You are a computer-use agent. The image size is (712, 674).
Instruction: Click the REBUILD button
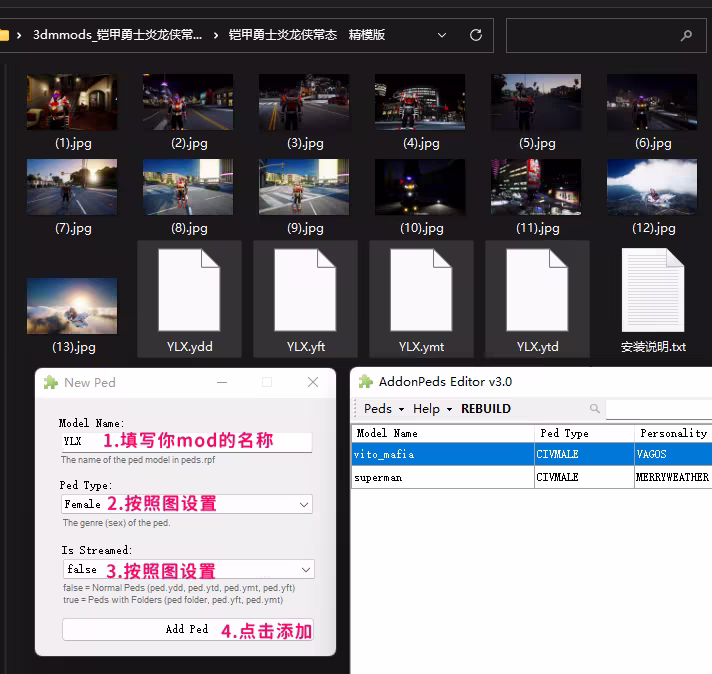point(486,409)
